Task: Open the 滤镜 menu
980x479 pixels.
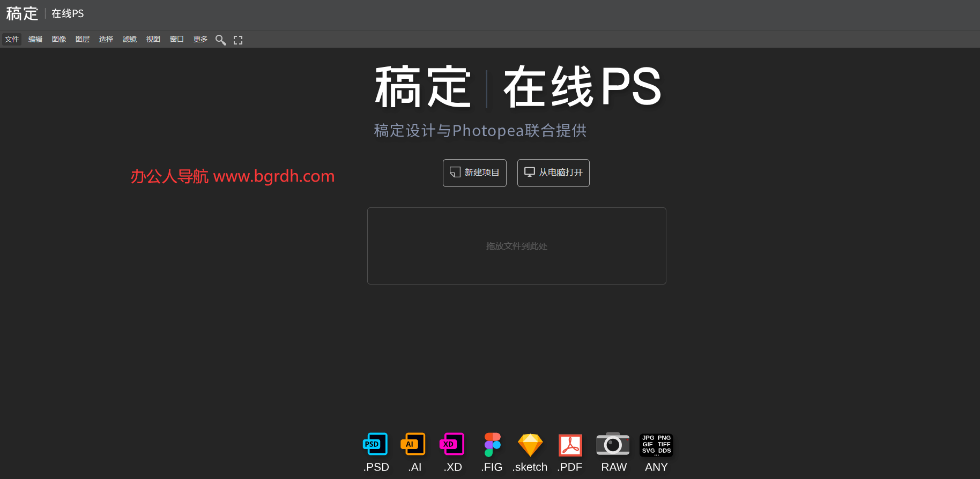Action: (130, 39)
